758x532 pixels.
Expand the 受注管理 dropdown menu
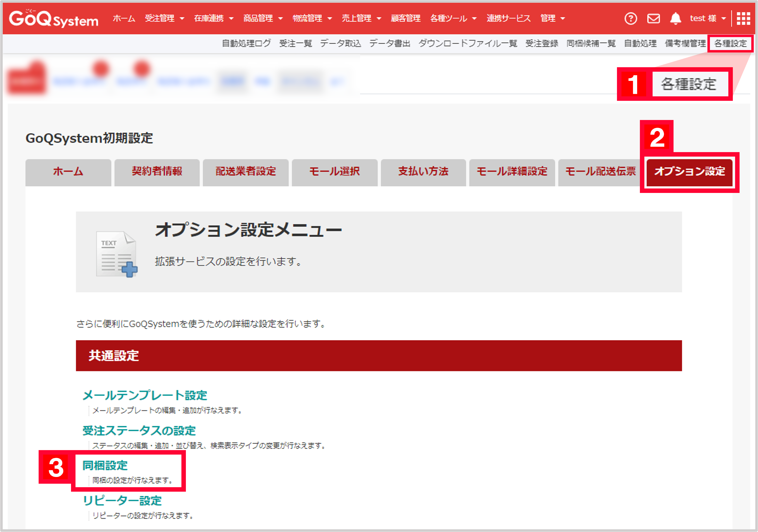point(164,18)
